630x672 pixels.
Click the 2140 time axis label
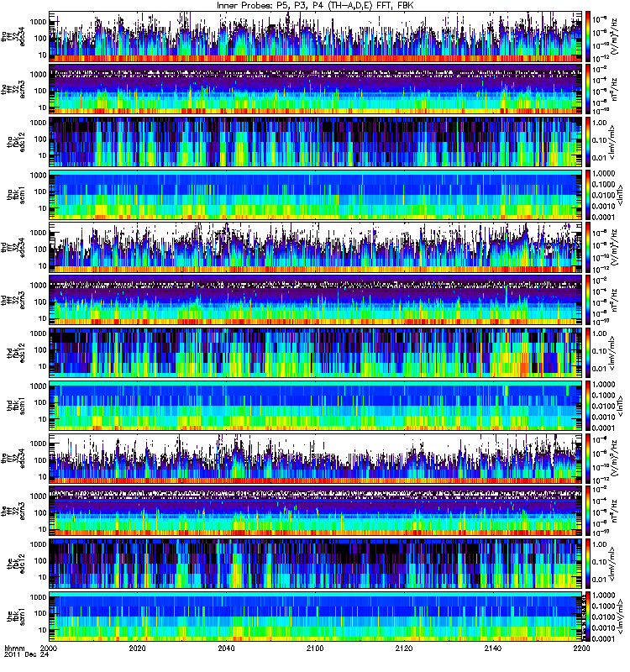492,648
